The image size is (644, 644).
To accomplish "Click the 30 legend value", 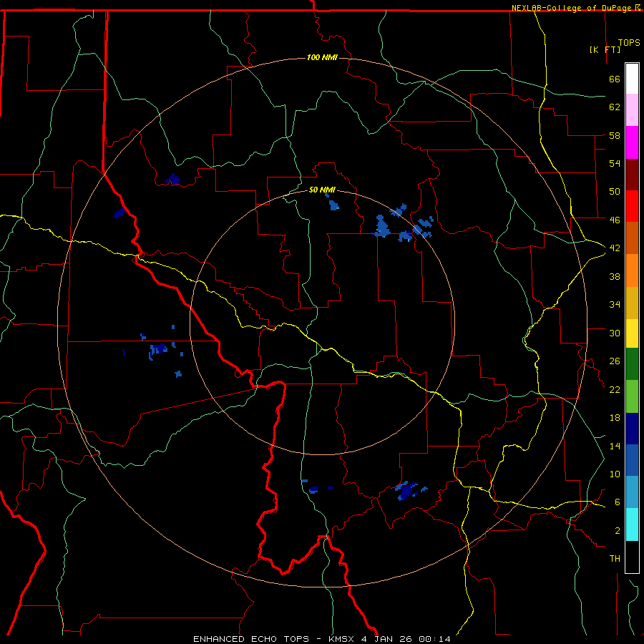I will click(x=615, y=333).
